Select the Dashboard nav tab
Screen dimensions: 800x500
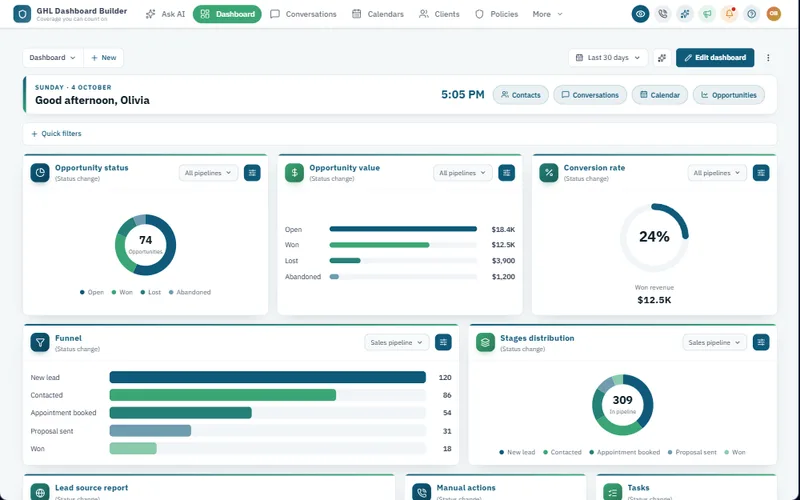click(x=227, y=14)
